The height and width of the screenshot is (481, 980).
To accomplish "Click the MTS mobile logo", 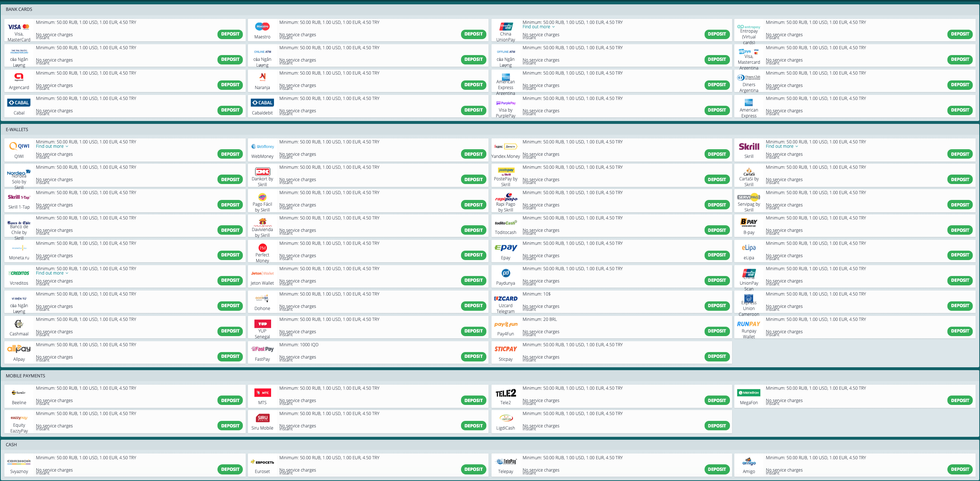I will point(262,393).
